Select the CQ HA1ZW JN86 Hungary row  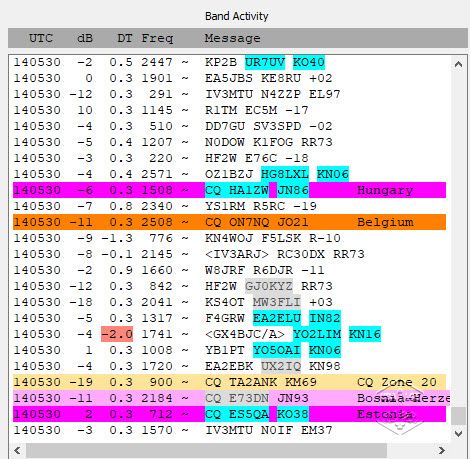(x=229, y=190)
